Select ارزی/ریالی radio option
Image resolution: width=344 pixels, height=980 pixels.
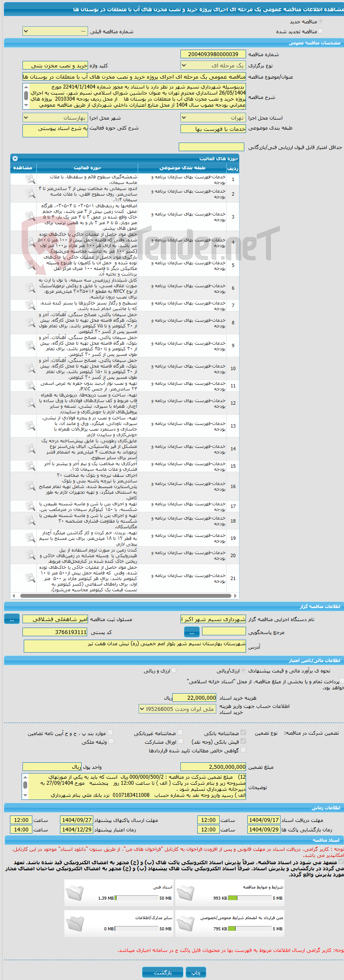point(243,671)
